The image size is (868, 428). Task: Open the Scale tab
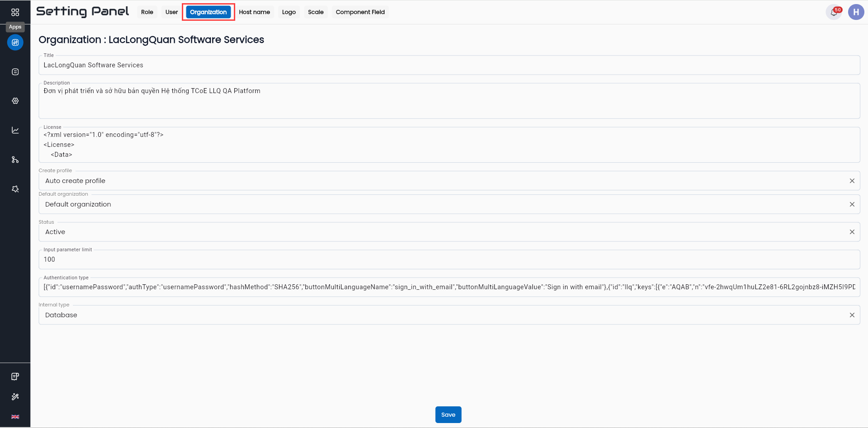[x=316, y=12]
